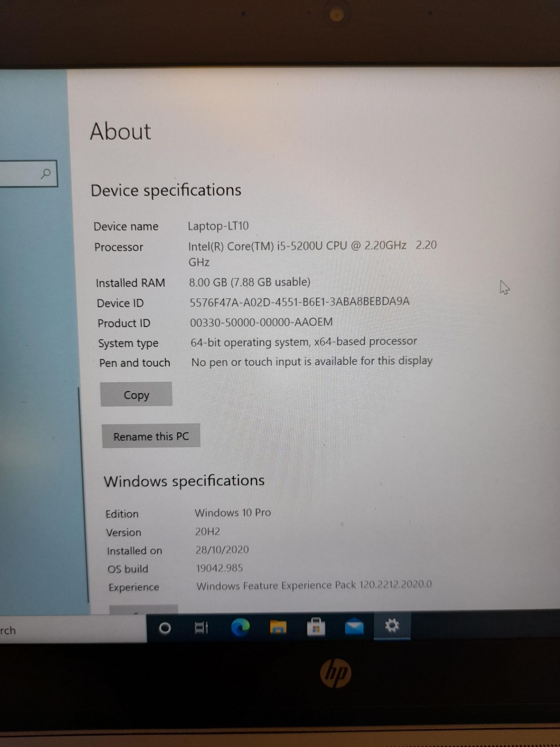The height and width of the screenshot is (747, 560).
Task: Click the OS build label
Action: tap(128, 569)
